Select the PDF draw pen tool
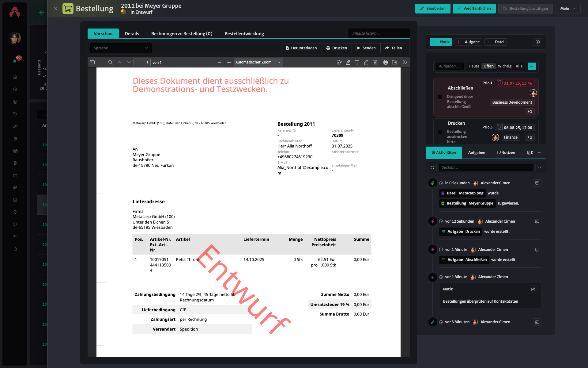The height and width of the screenshot is (368, 588). point(366,62)
